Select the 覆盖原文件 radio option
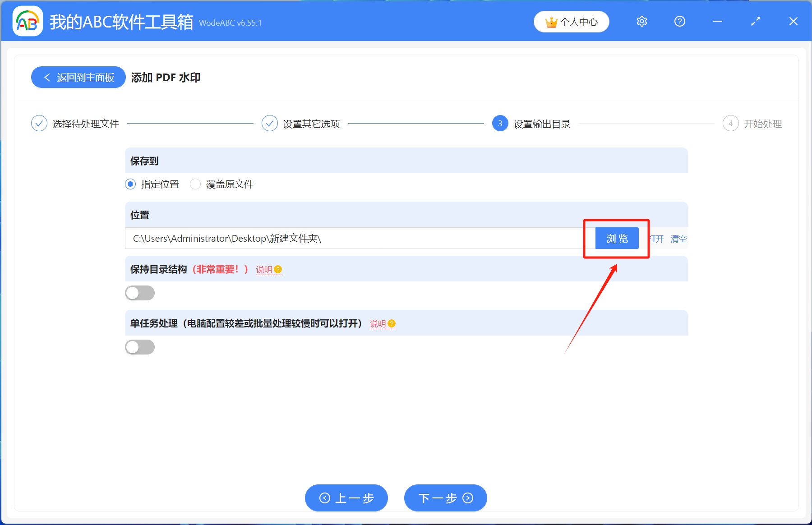 tap(195, 184)
